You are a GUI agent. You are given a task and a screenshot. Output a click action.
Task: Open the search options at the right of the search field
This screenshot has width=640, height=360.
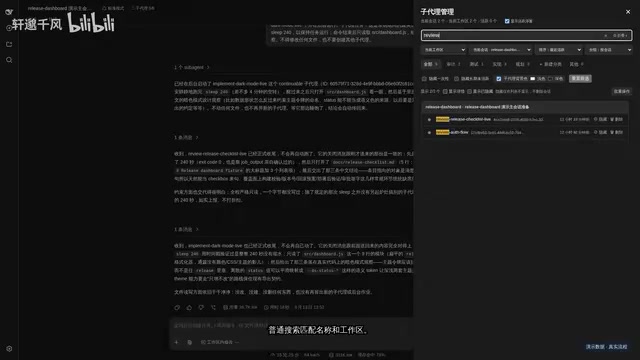tap(620, 36)
